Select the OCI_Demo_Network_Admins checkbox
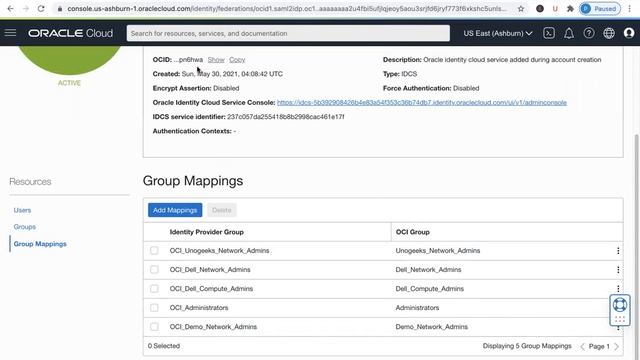This screenshot has width=640, height=360. pos(154,327)
